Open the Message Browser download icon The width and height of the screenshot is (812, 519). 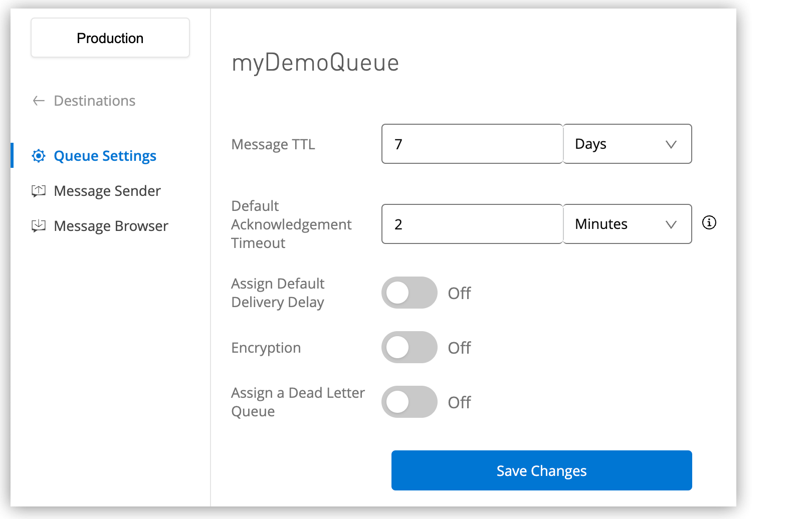(x=38, y=226)
